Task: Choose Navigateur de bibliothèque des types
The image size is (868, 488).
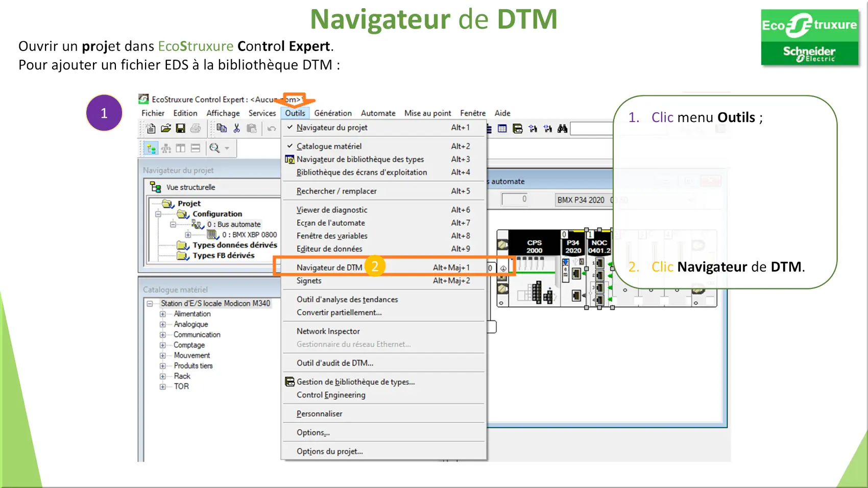Action: pyautogui.click(x=383, y=159)
